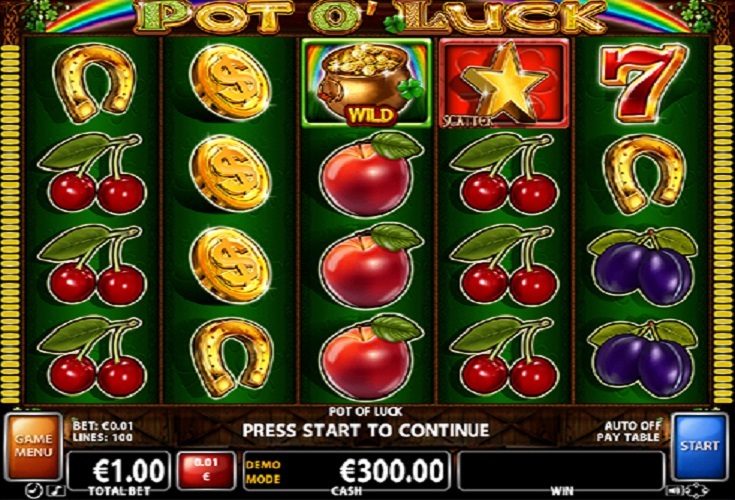Image resolution: width=735 pixels, height=500 pixels.
Task: Open the PAY TABLE
Action: tap(628, 437)
